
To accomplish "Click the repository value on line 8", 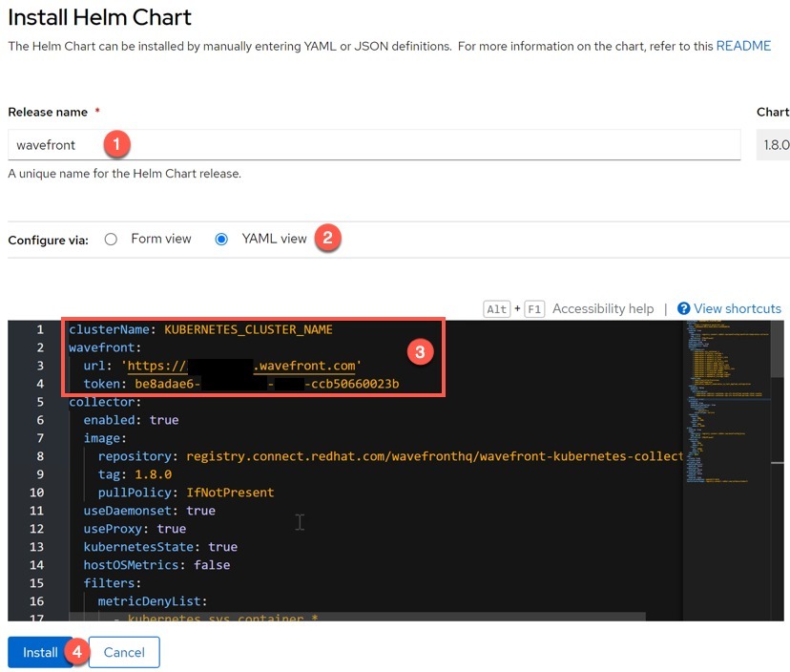I will (434, 456).
